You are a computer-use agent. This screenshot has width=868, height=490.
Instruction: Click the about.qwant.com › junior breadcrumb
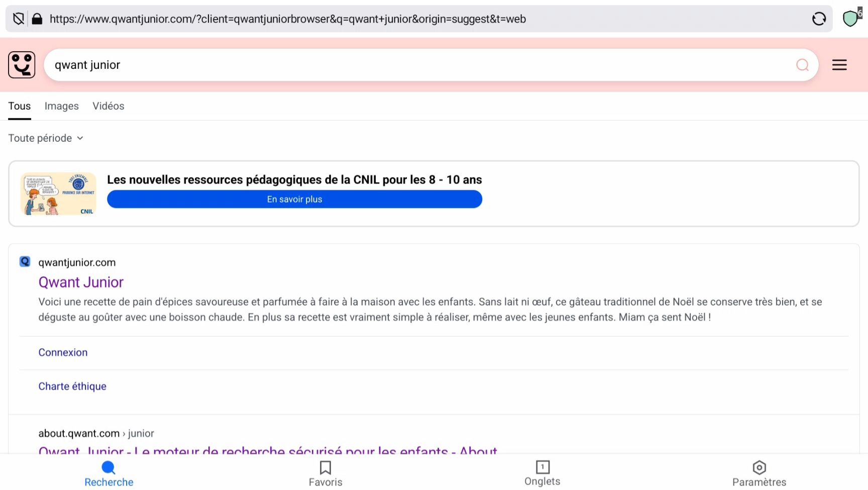[x=96, y=433]
